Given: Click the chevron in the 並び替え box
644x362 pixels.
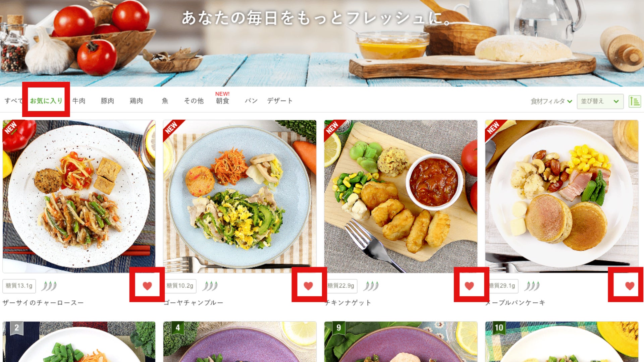Looking at the screenshot, I should click(x=616, y=101).
